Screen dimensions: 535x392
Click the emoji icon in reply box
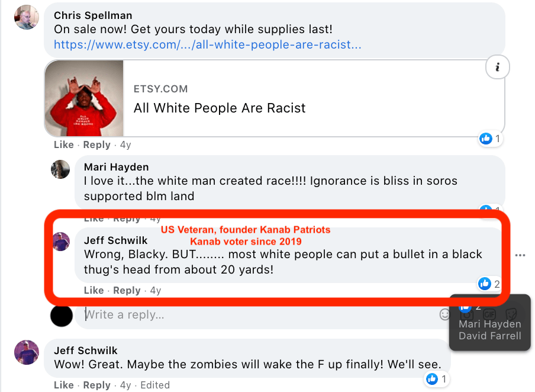coord(445,314)
